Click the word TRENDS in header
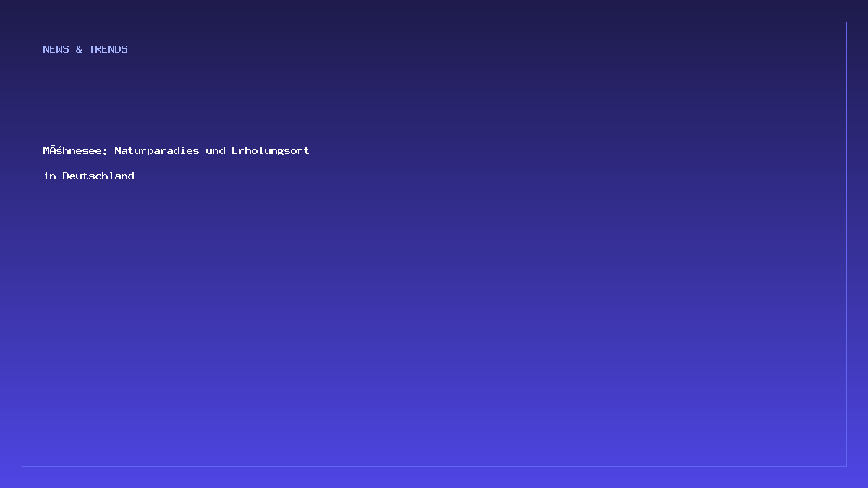 (109, 49)
